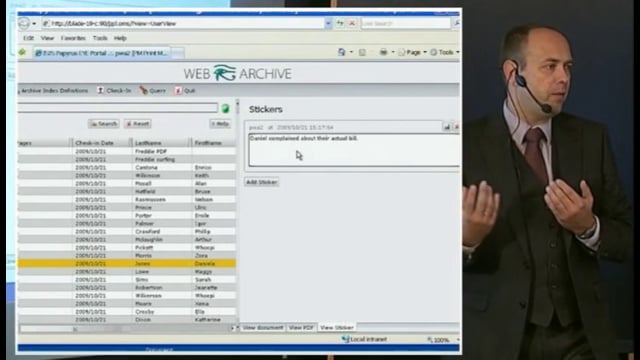Select the Papyrus Portal browser tab
Viewport: 640px width, 360px height.
pyautogui.click(x=101, y=53)
